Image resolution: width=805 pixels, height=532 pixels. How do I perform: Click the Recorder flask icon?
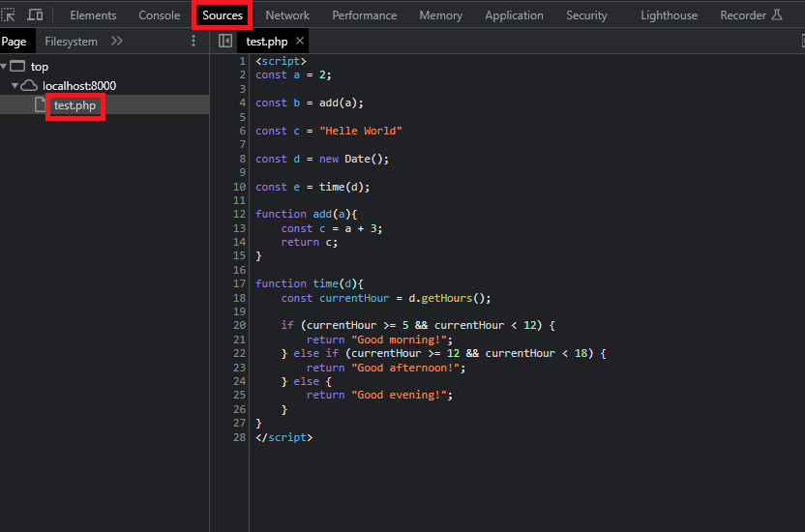tap(776, 15)
